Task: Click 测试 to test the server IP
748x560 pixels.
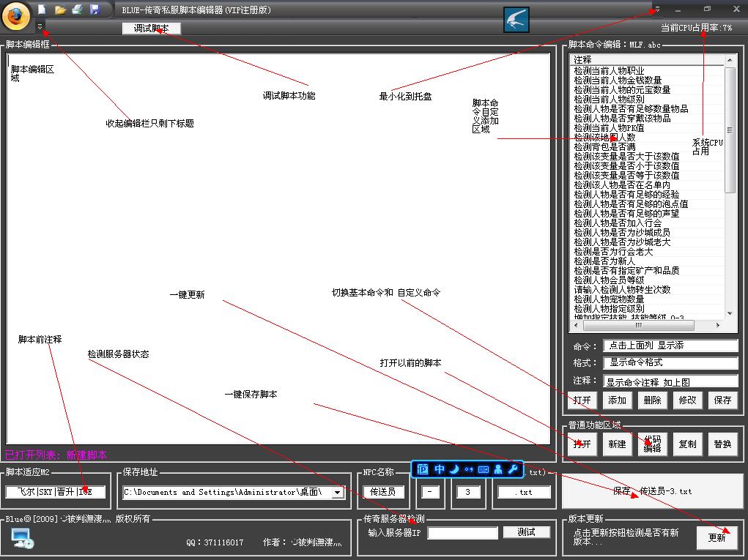Action: pyautogui.click(x=527, y=531)
